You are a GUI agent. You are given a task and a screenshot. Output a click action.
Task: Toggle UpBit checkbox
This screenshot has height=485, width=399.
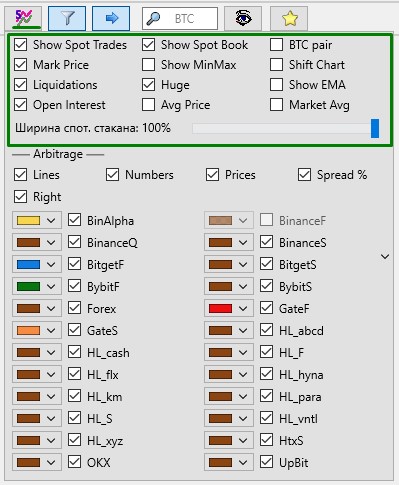(x=266, y=462)
